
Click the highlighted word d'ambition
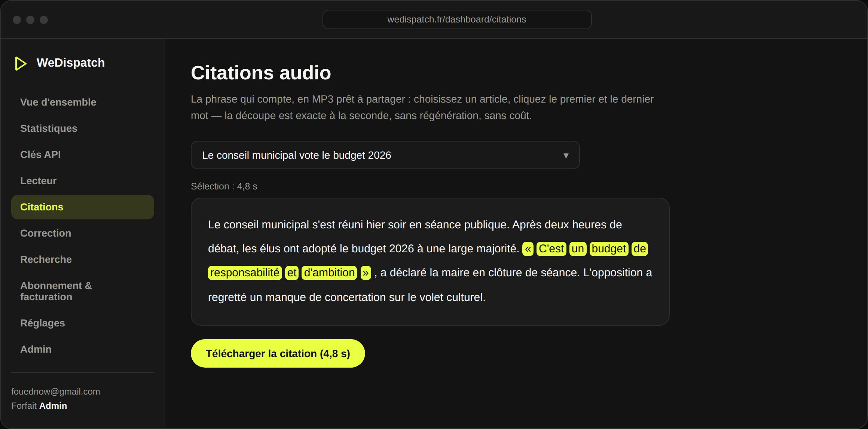pos(329,273)
